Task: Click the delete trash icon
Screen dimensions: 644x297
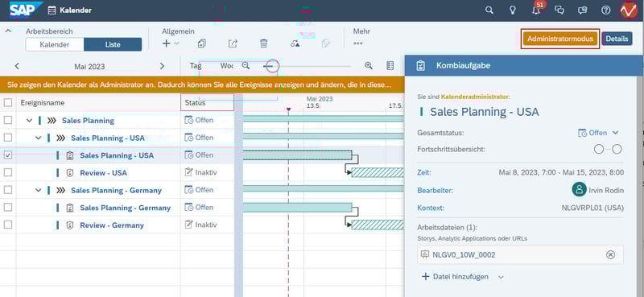Action: (x=264, y=43)
